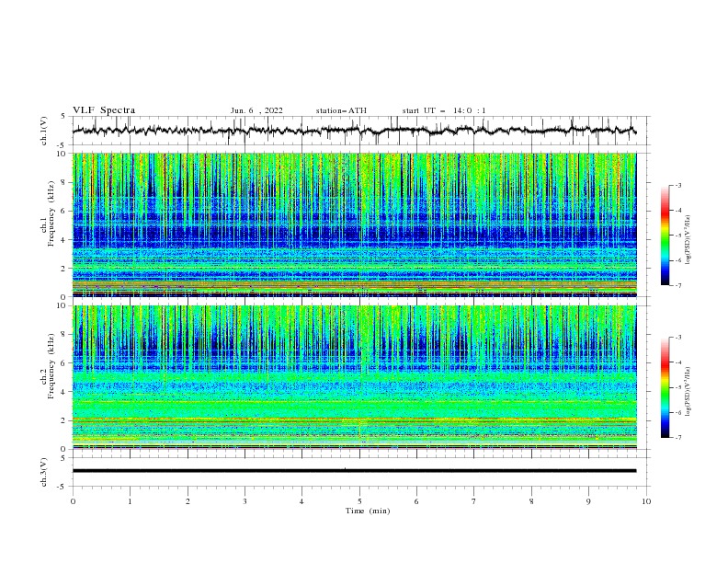Click the time axis tick label "7"
728x563 pixels.
click(473, 501)
